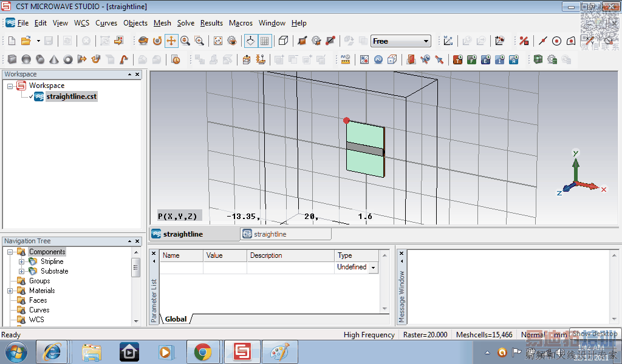Viewport: 622px width, 364px height.
Task: Create a torus shape
Action: [68, 59]
